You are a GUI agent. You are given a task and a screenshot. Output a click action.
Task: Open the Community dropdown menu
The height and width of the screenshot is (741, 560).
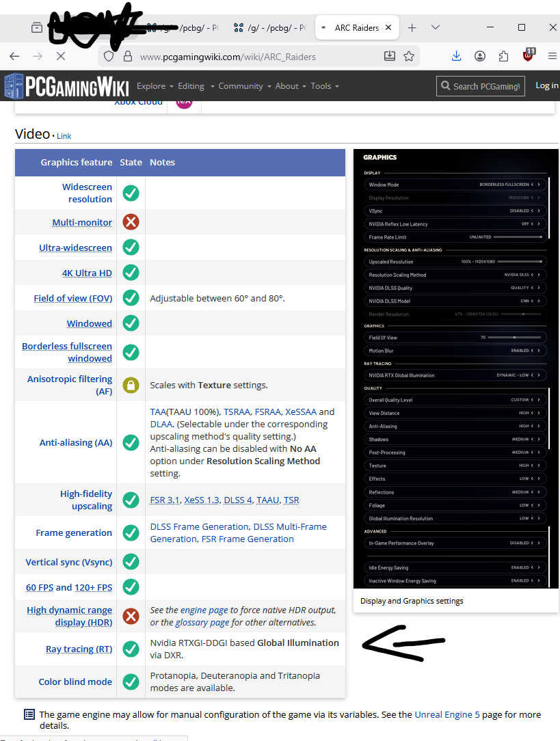click(244, 86)
